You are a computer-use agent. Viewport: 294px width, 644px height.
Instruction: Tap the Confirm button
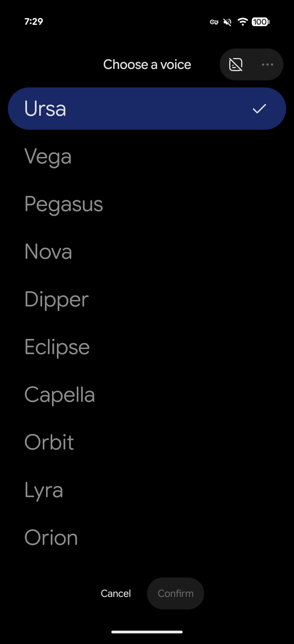coord(176,593)
